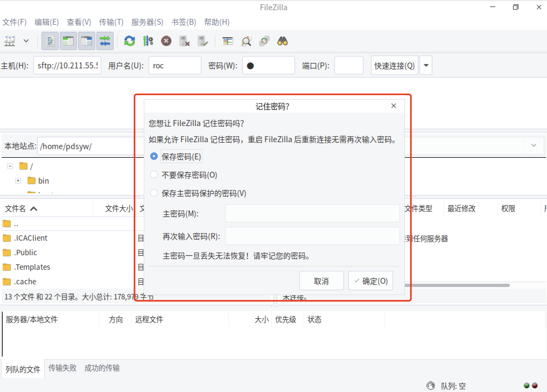Viewport: 547px width, 392px height.
Task: Click the binoculars file search icon
Action: [282, 41]
